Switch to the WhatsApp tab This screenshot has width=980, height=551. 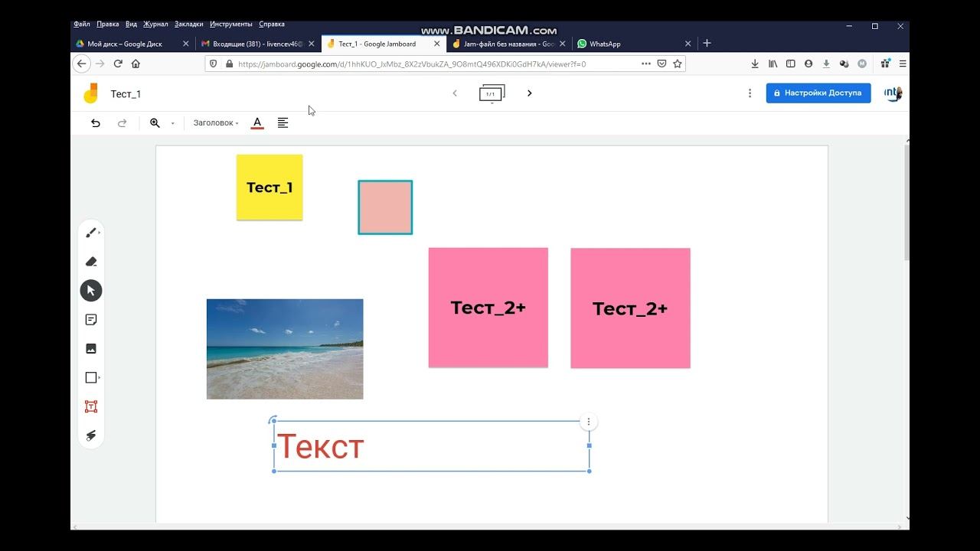(x=635, y=44)
